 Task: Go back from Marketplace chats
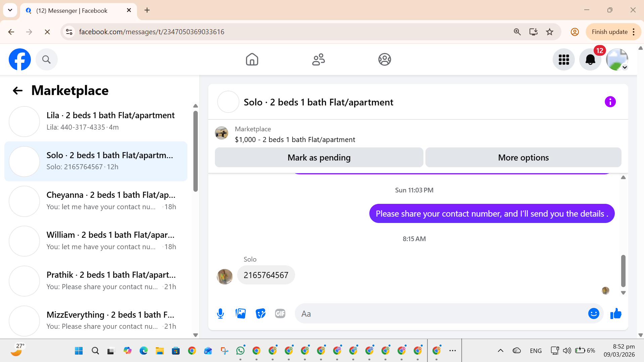(x=17, y=90)
